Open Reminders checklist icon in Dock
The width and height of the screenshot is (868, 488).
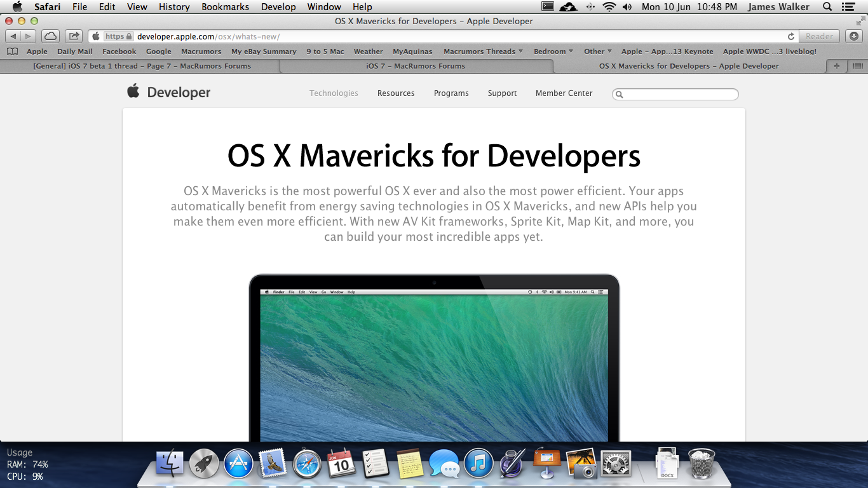click(x=376, y=463)
